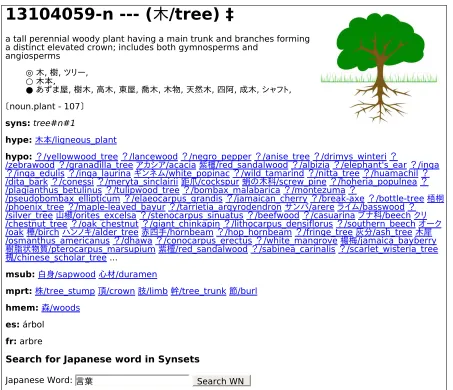Follow the stenocarpus_sinuatus link
Screen dimensions: 453x390
click(x=192, y=215)
